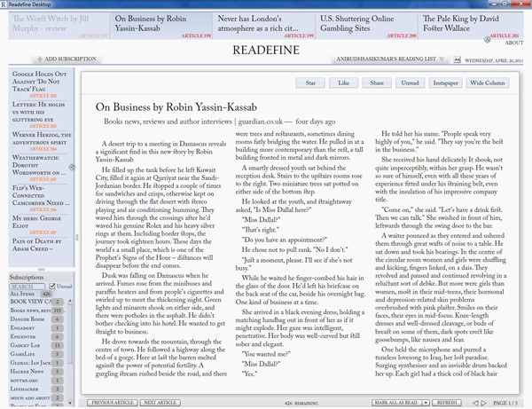Click the Add Subscription button
This screenshot has height=409, width=532.
click(x=67, y=59)
